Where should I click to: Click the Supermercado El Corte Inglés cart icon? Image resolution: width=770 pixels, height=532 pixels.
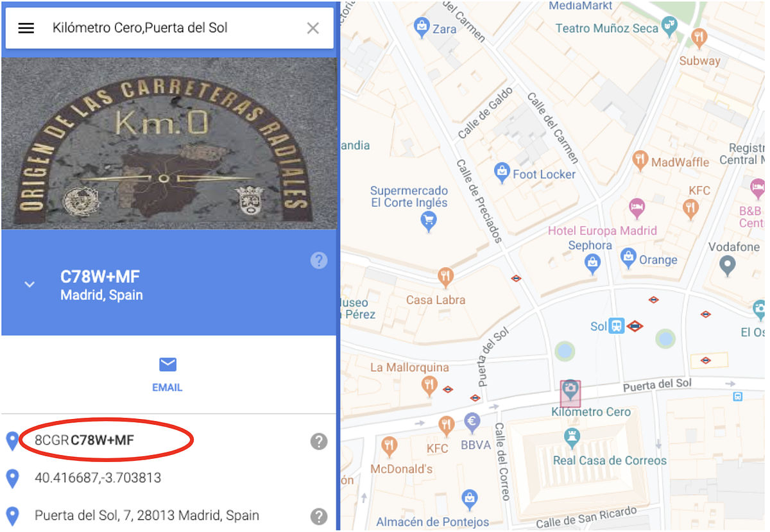[428, 222]
